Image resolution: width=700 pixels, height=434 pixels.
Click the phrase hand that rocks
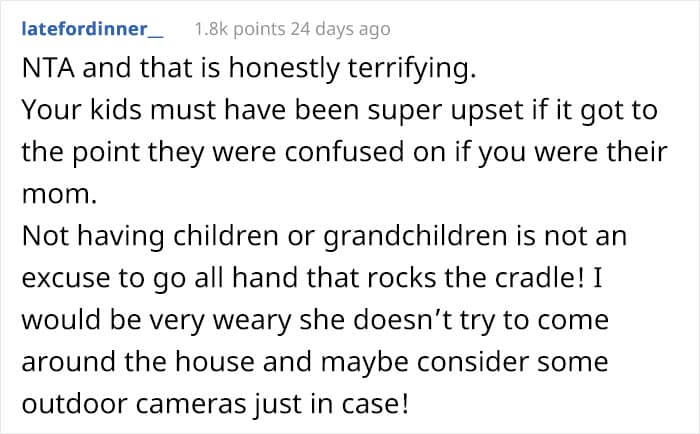tap(334, 278)
